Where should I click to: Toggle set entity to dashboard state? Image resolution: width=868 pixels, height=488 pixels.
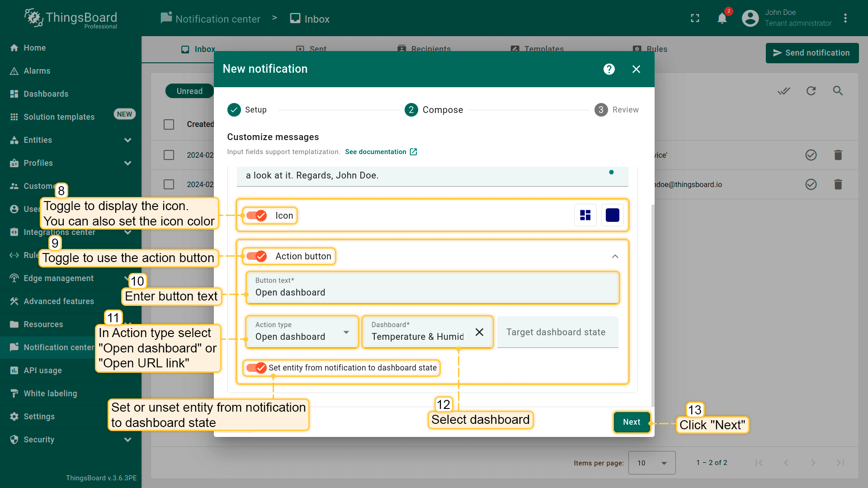[256, 368]
